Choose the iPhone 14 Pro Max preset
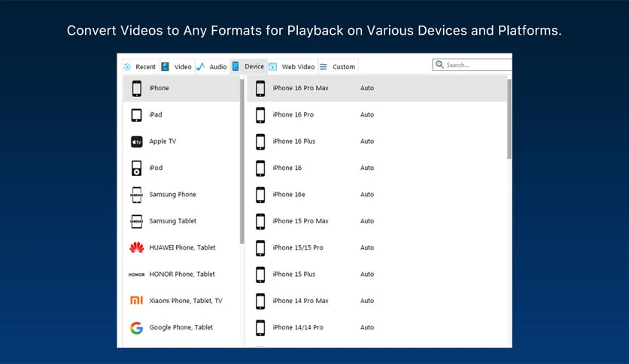629x364 pixels. tap(300, 301)
